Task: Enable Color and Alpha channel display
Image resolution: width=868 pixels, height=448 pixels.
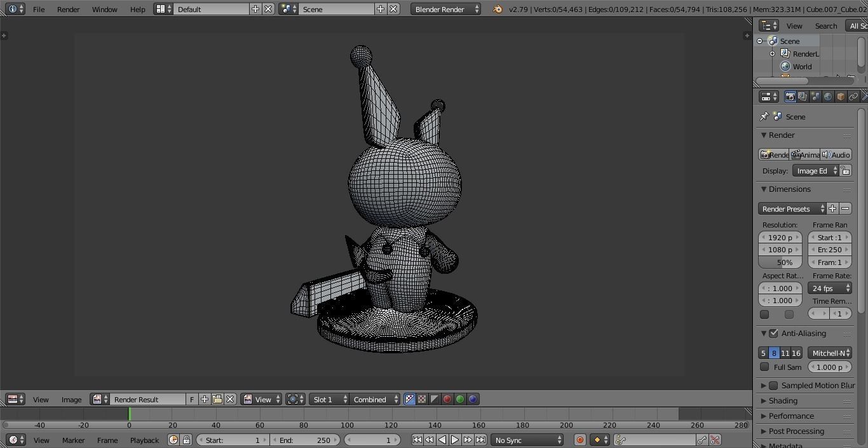Action: pyautogui.click(x=409, y=399)
